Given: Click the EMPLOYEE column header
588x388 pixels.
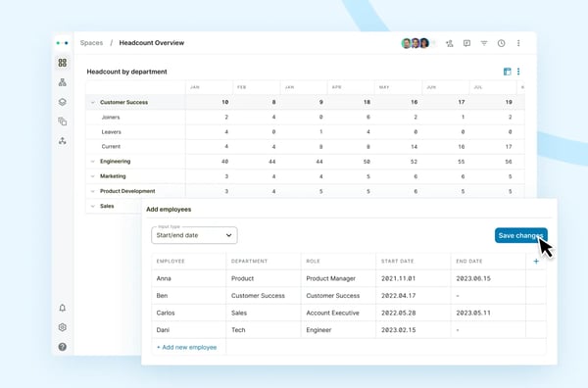Looking at the screenshot, I should coord(171,262).
